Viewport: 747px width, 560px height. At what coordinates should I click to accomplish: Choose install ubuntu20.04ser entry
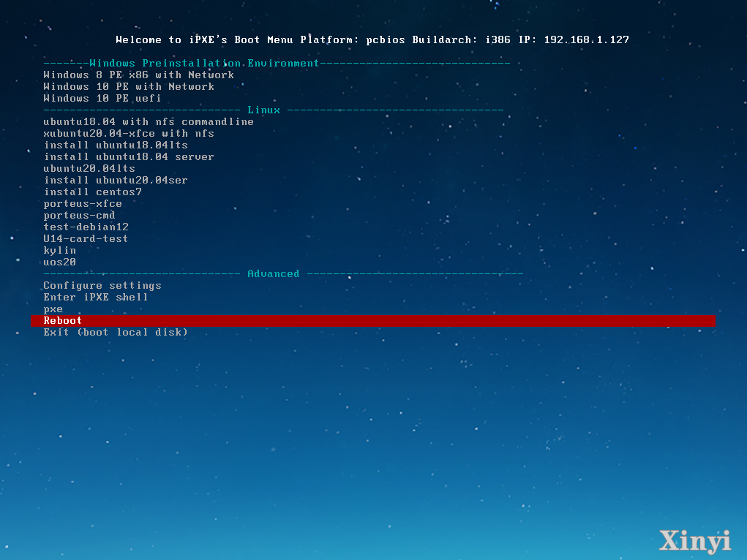[x=116, y=180]
